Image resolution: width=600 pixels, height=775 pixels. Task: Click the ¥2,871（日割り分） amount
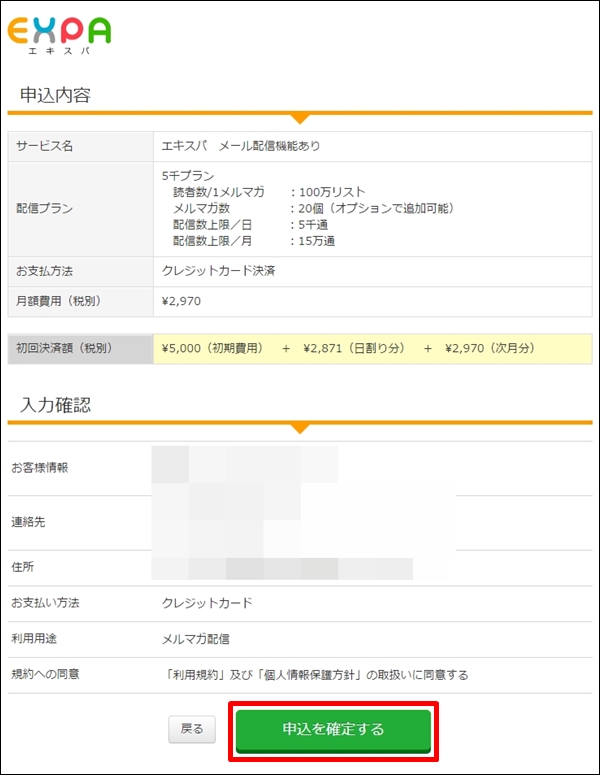tap(355, 348)
